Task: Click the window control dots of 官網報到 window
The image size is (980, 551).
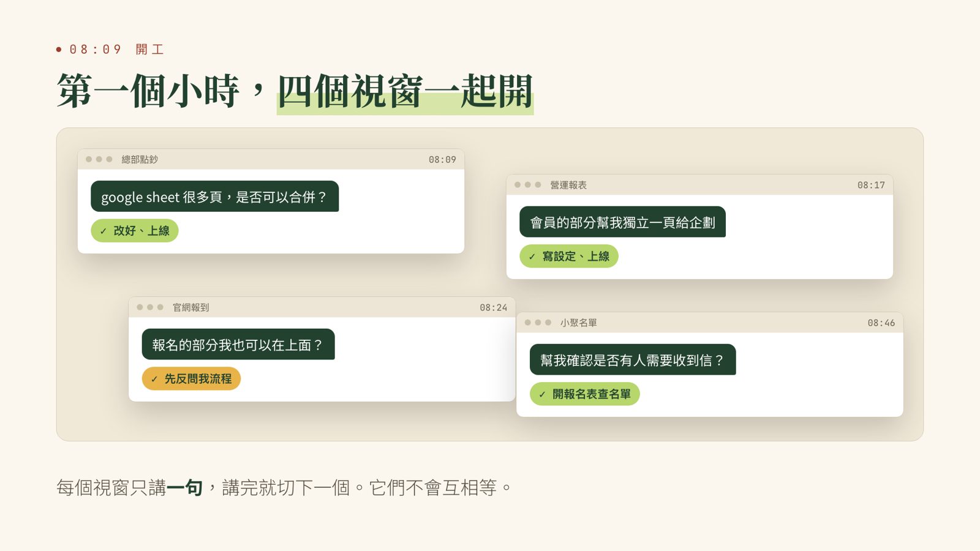Action: 150,307
